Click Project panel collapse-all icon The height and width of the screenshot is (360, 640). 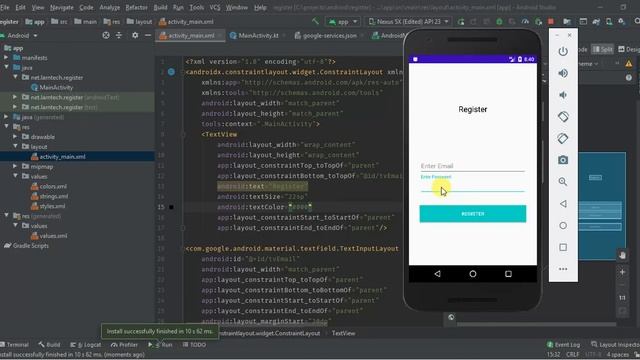tap(119, 36)
